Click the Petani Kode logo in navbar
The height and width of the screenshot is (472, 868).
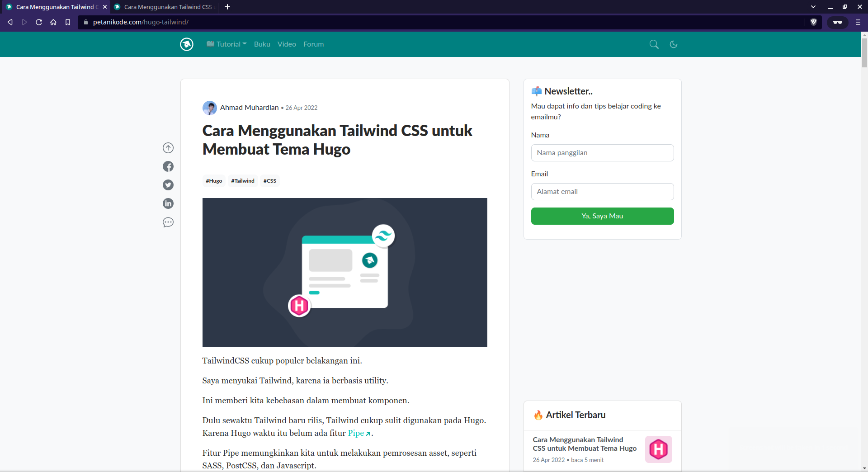[187, 44]
